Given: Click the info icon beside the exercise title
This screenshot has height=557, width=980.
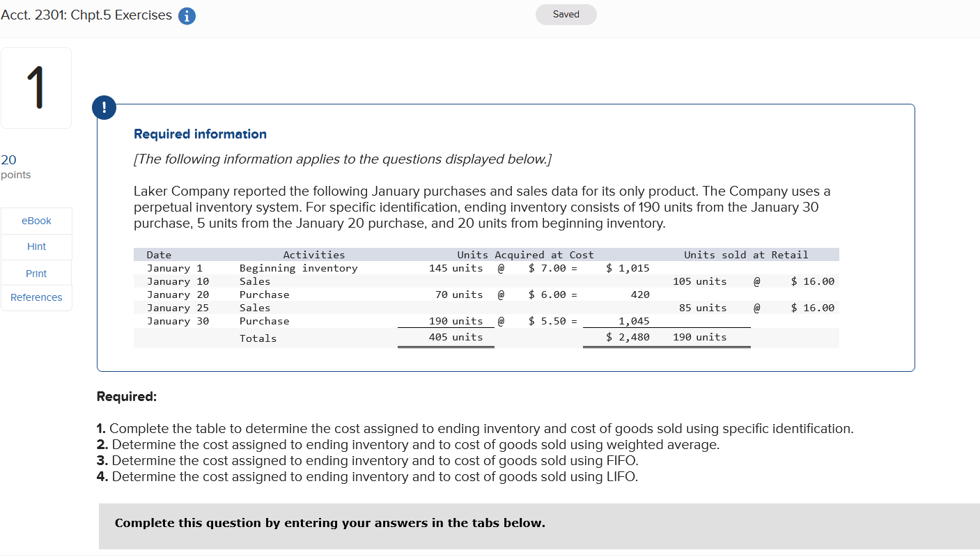Looking at the screenshot, I should coord(186,15).
